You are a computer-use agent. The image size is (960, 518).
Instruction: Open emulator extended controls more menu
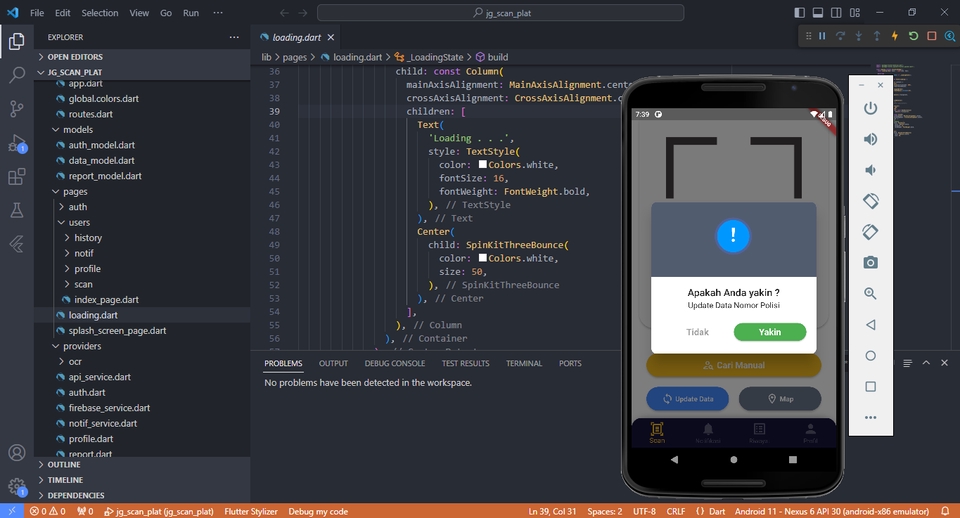tap(870, 418)
